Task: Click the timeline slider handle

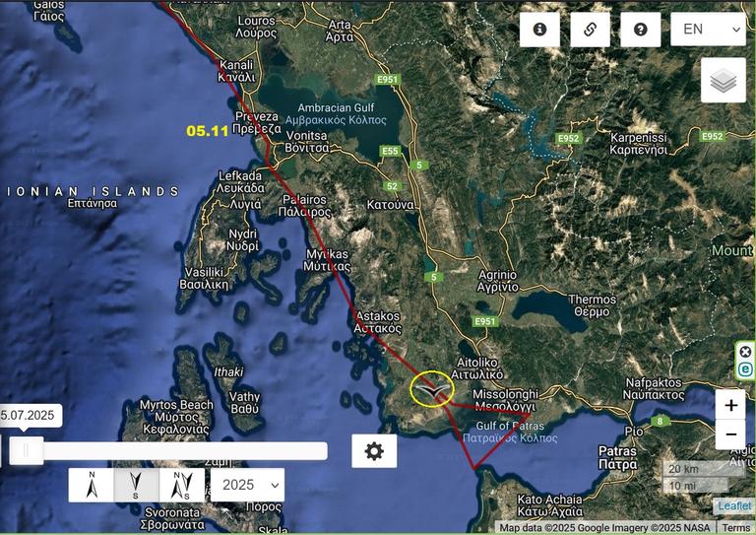Action: pyautogui.click(x=27, y=451)
